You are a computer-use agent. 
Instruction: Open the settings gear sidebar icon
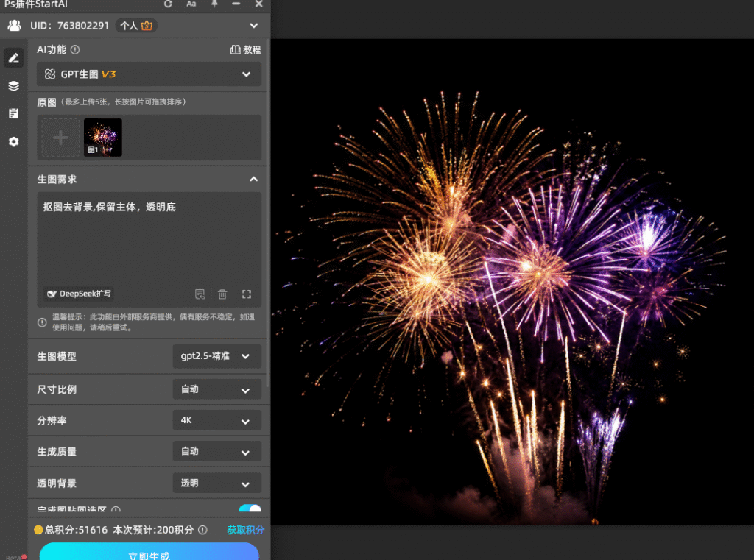[13, 142]
